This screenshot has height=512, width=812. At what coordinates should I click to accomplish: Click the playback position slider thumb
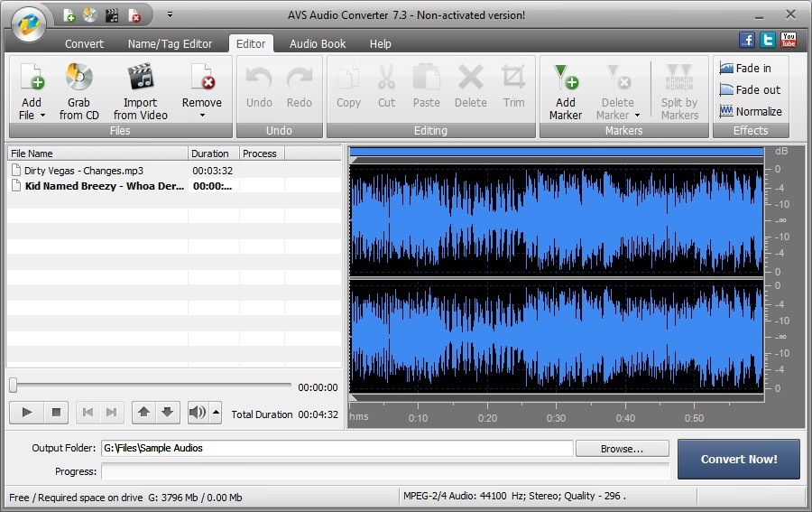[14, 385]
